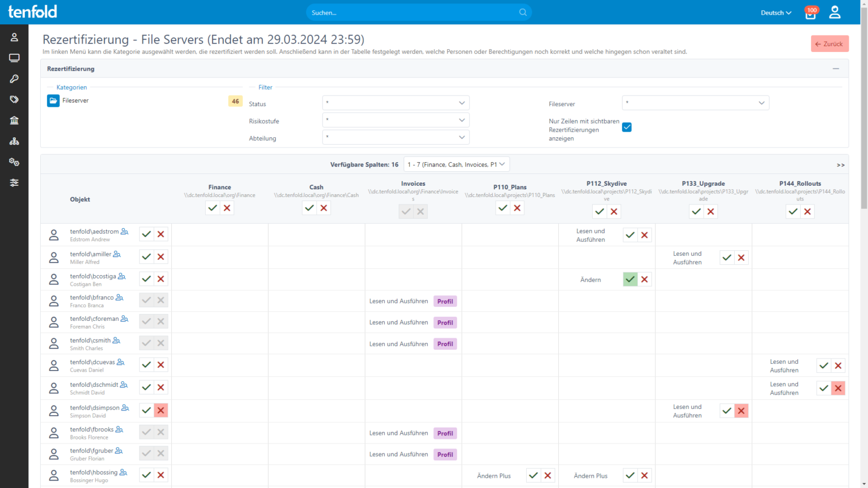Select the monitor/devices icon in the sidebar
The width and height of the screenshot is (868, 488).
point(14,58)
